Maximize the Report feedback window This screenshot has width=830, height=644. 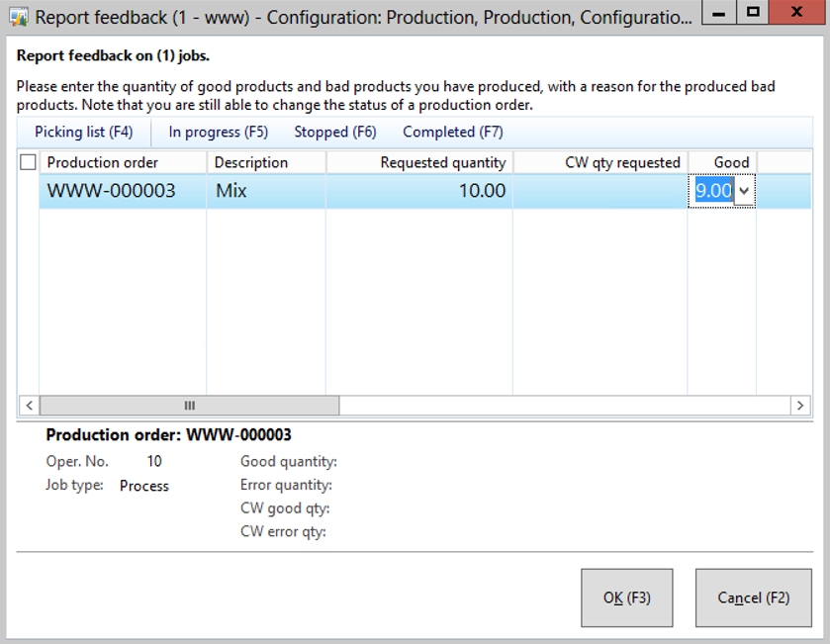754,14
